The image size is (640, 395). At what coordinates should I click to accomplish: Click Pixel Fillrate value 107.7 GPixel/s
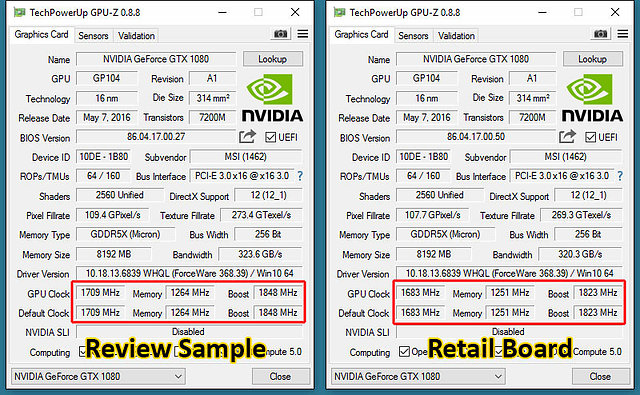pyautogui.click(x=433, y=215)
